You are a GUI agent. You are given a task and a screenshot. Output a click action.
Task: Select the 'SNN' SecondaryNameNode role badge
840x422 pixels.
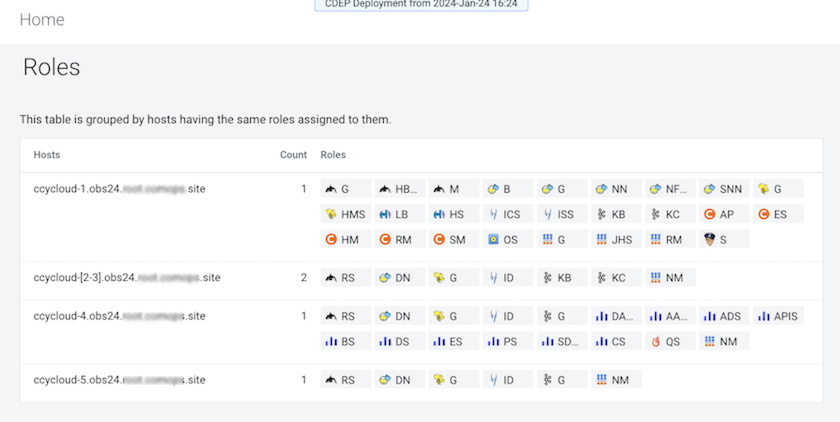[x=723, y=188]
